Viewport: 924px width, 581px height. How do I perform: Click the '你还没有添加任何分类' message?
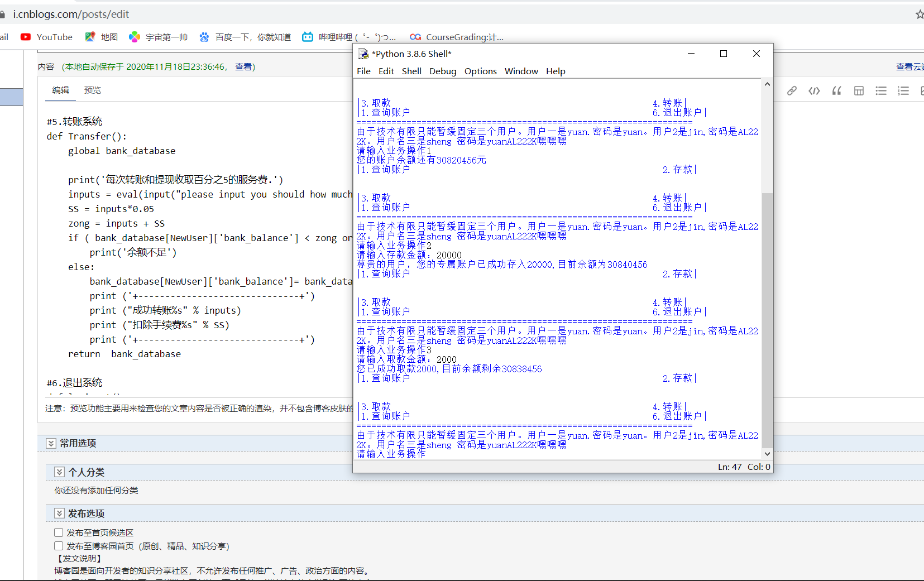coord(96,490)
